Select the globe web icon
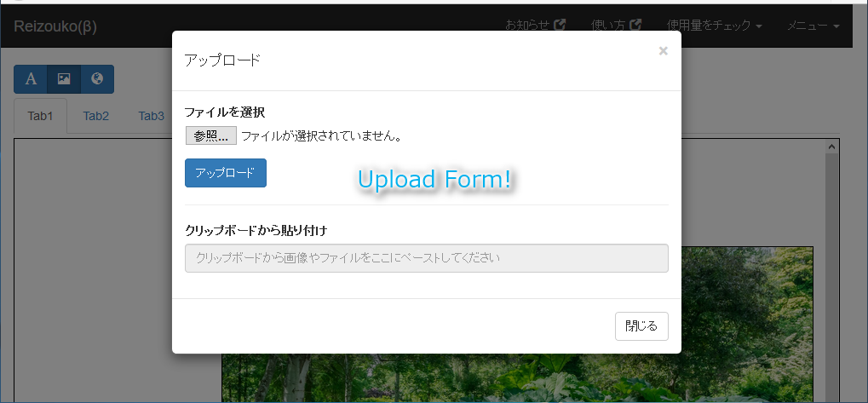The image size is (868, 403). [x=97, y=79]
